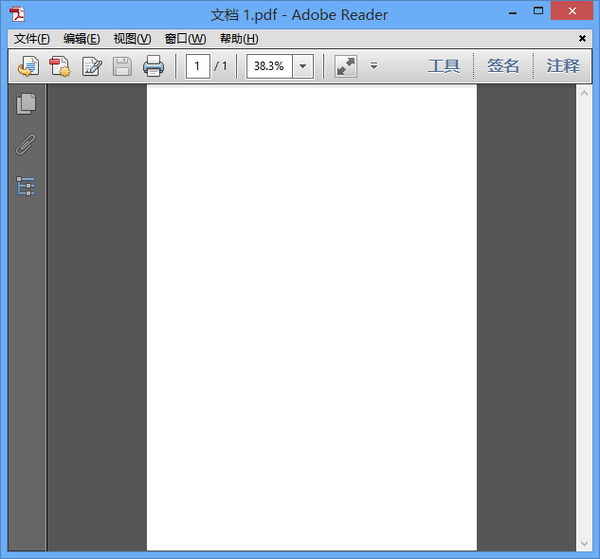Click the scrollbar up arrow
This screenshot has height=559, width=600.
point(584,93)
